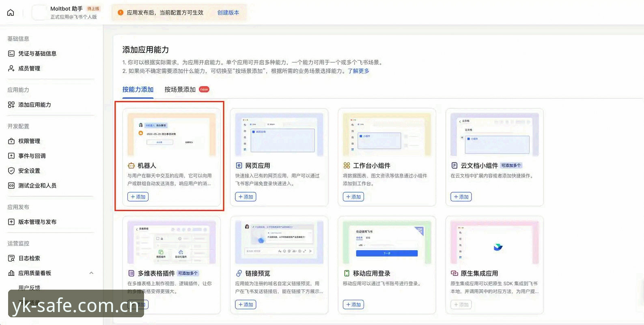Click the 链接预览 preview thumbnail
The height and width of the screenshot is (325, 644).
(279, 243)
